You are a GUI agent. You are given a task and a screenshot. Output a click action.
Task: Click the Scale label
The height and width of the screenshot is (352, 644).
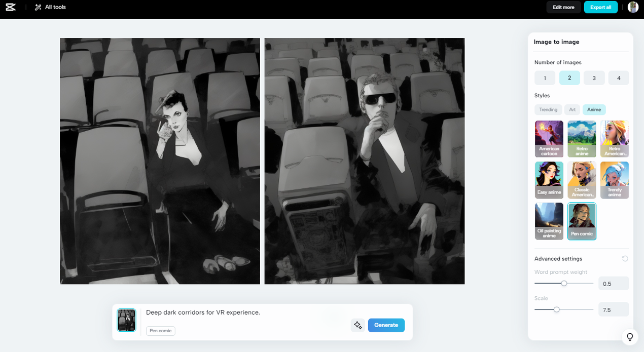541,298
